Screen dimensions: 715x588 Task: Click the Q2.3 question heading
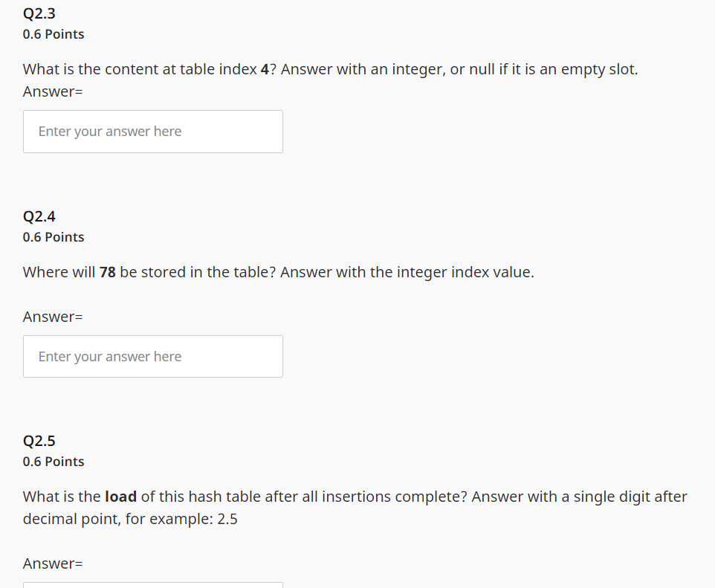39,13
